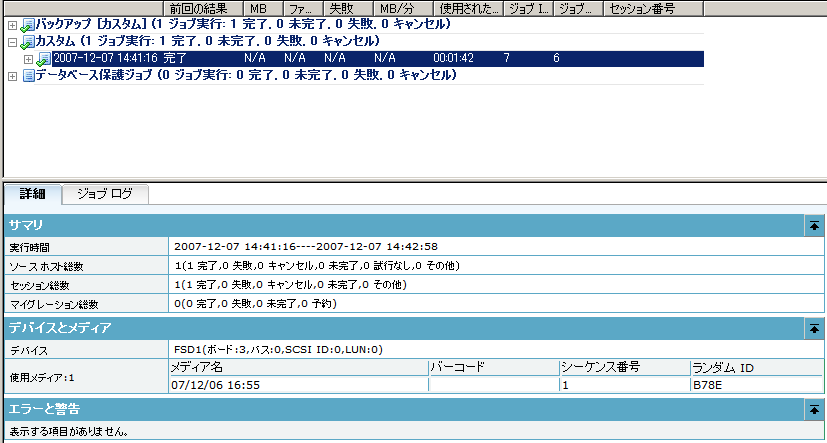Collapse the カスタム job group
This screenshot has height=443, width=827.
(13, 42)
